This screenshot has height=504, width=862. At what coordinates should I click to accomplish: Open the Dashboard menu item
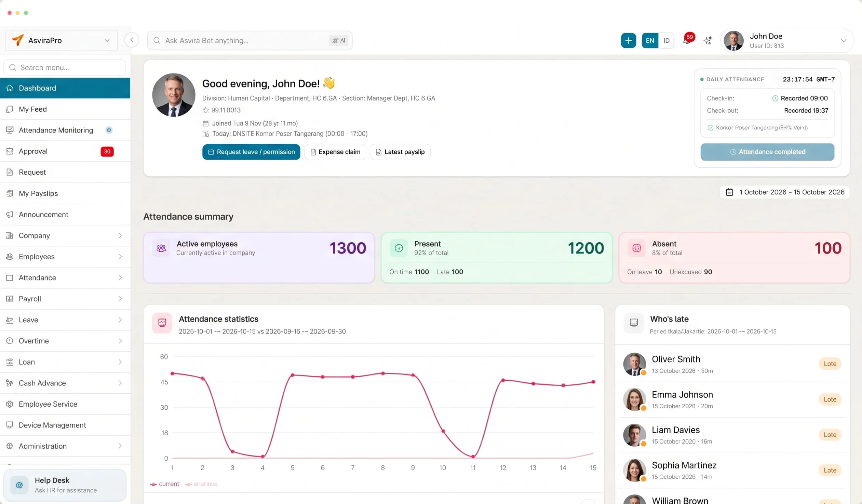click(65, 88)
